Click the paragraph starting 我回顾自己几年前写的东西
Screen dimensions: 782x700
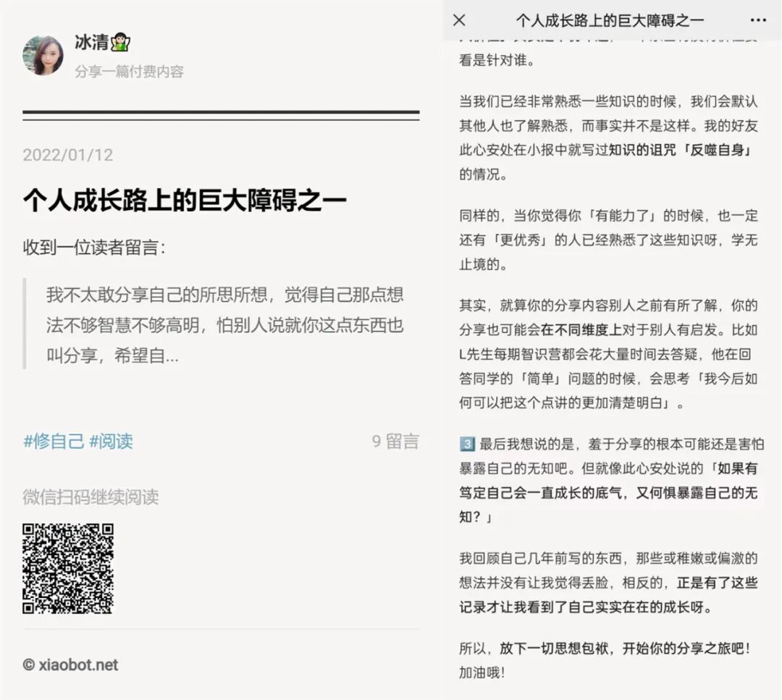(608, 582)
